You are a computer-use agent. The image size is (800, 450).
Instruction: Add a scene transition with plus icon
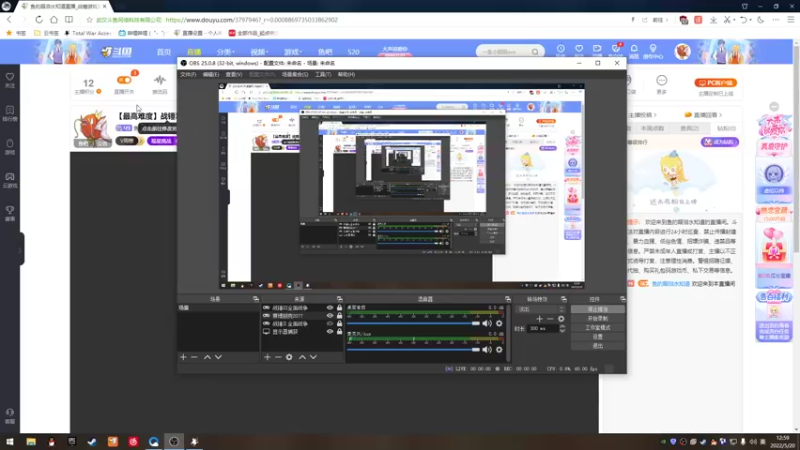click(539, 319)
